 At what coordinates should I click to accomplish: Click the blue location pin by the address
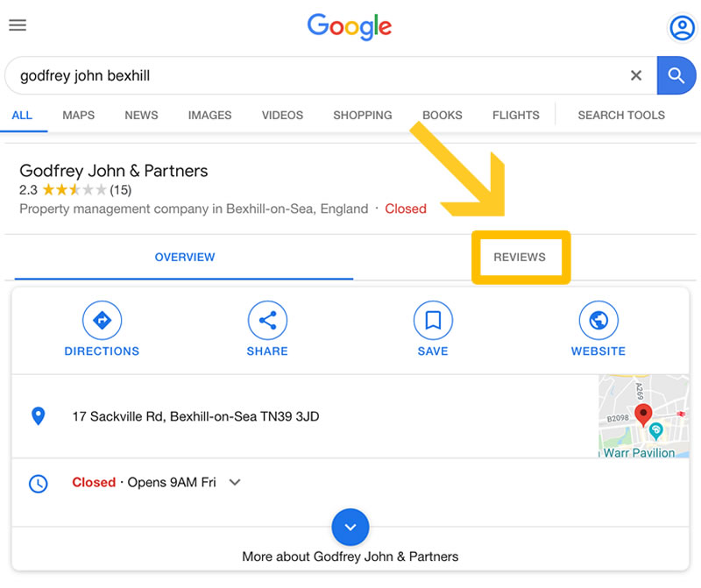[x=39, y=416]
